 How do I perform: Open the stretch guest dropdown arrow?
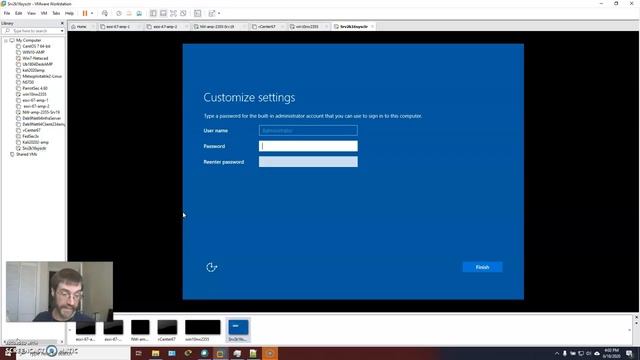click(219, 13)
